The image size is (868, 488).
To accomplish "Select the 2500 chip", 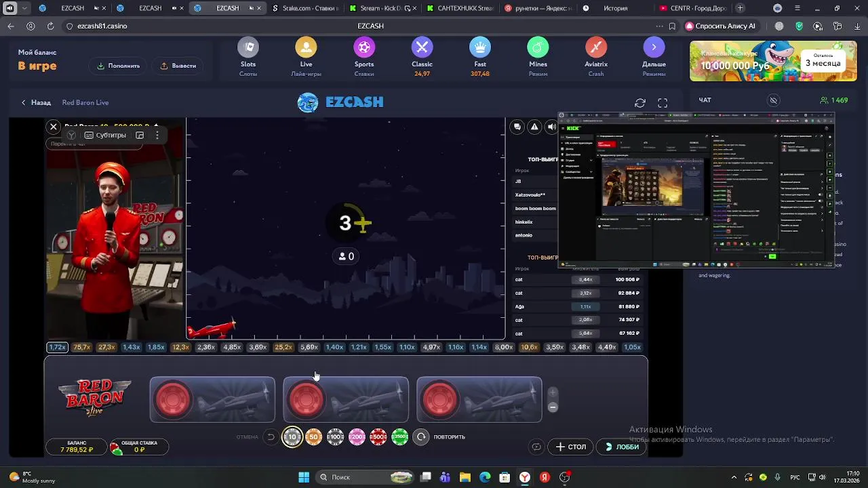I will tap(400, 437).
